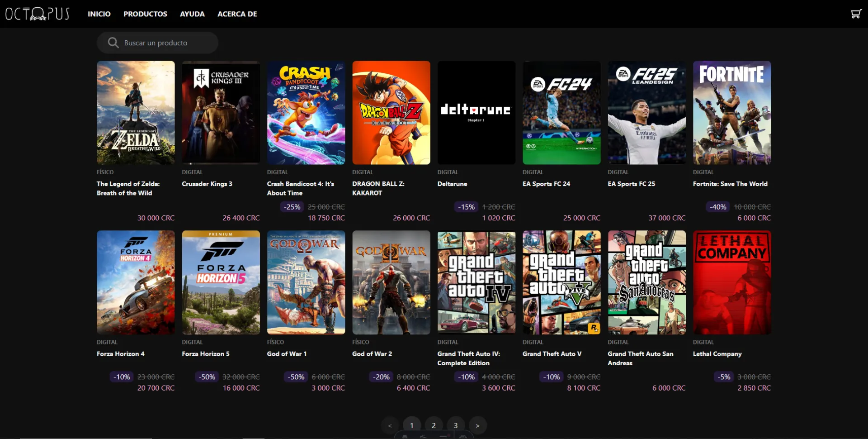This screenshot has height=439, width=868.
Task: Click the Grand Theft Auto V title
Action: pos(552,354)
